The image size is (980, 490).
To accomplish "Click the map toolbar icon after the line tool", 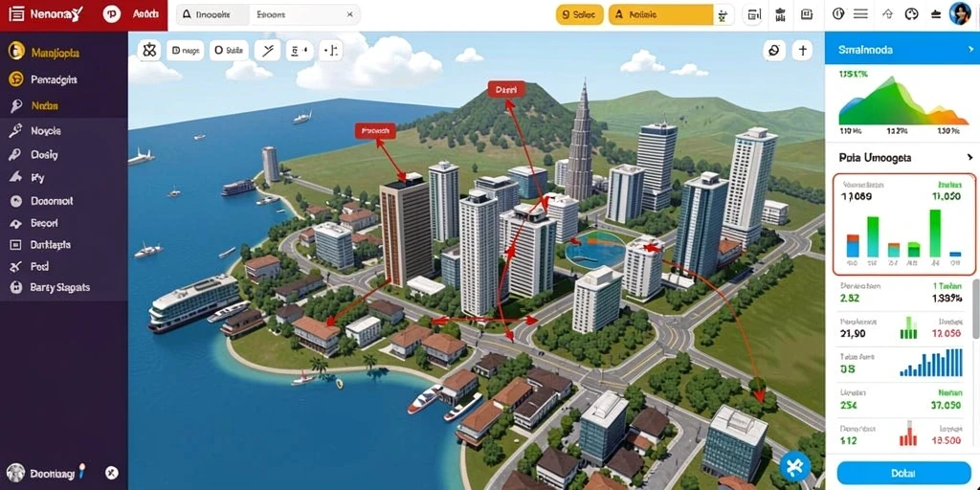I will pos(300,50).
